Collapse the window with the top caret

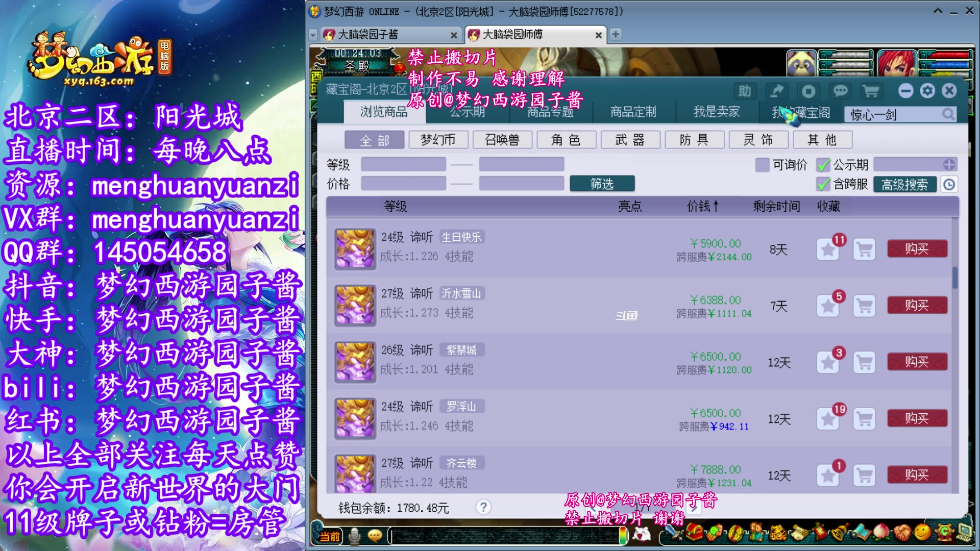[938, 11]
